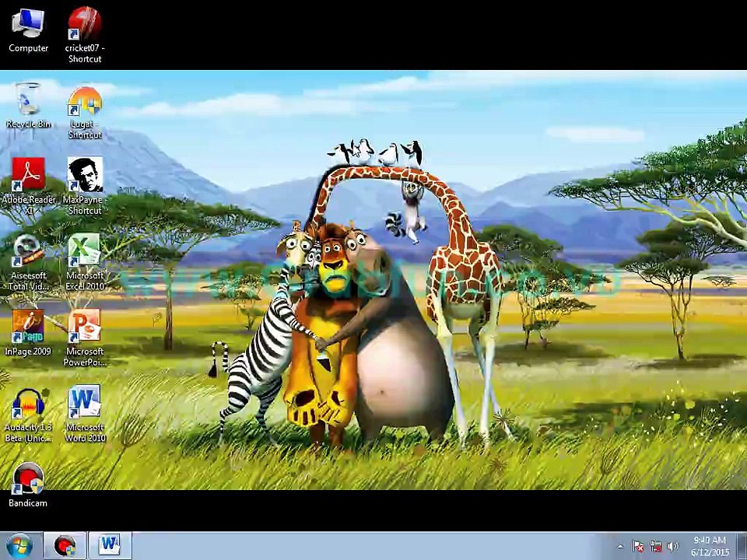Screen dimensions: 747x560
Task: Open the network status tray icon
Action: 656,546
